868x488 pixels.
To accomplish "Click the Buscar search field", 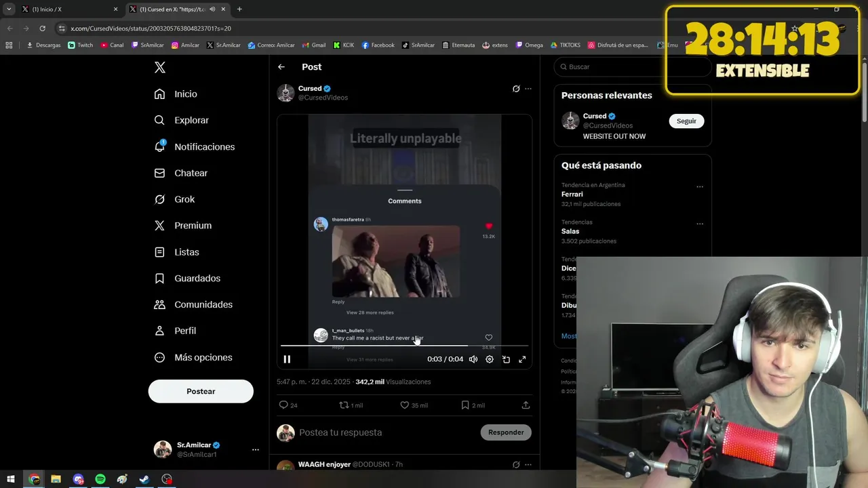I will [632, 67].
